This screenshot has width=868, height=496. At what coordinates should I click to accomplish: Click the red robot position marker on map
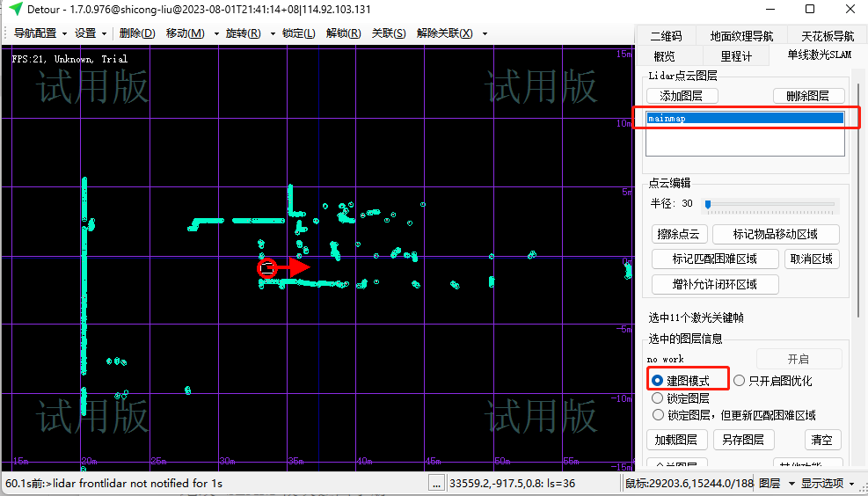[x=268, y=267]
